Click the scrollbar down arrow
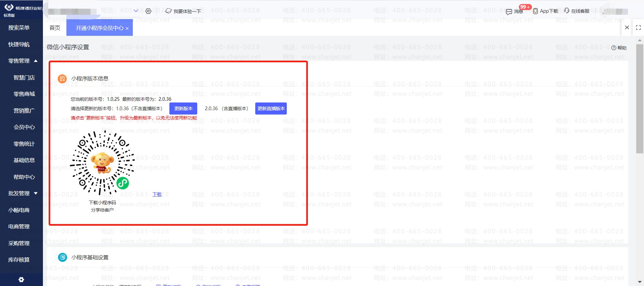Viewport: 644px width, 286px height. tap(640, 282)
